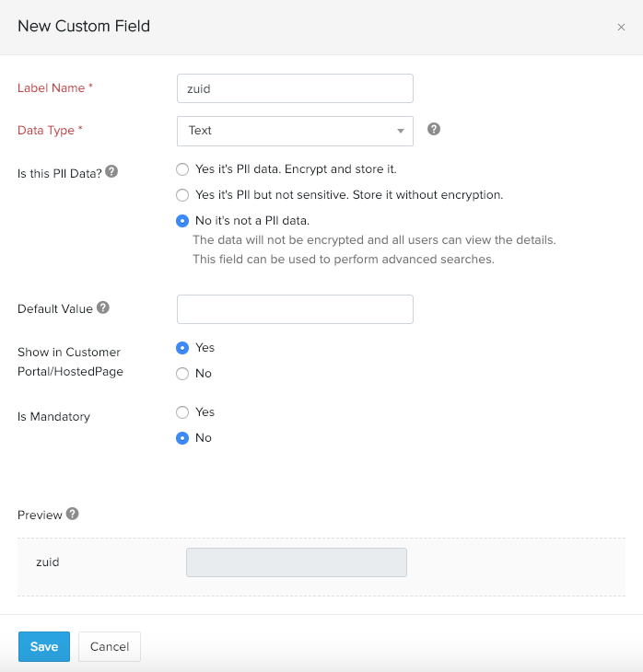Click the help icon next to PII Data
The height and width of the screenshot is (672, 643).
[111, 171]
